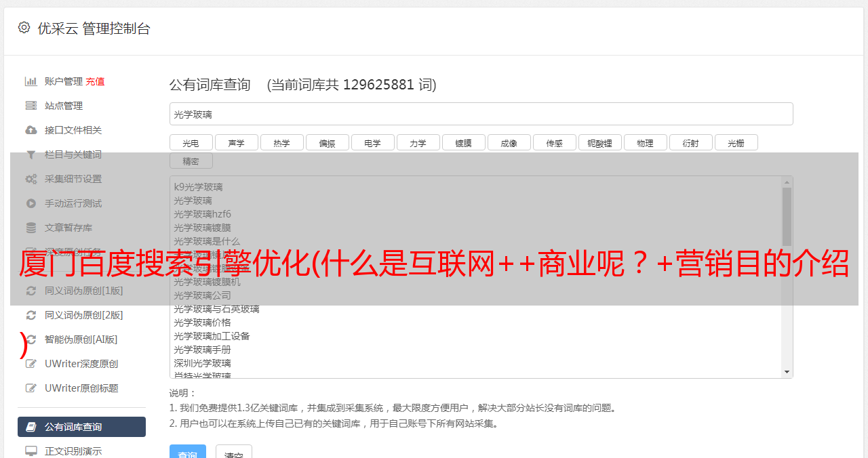
Task: Open the 站点管理 menu entry
Action: (64, 106)
